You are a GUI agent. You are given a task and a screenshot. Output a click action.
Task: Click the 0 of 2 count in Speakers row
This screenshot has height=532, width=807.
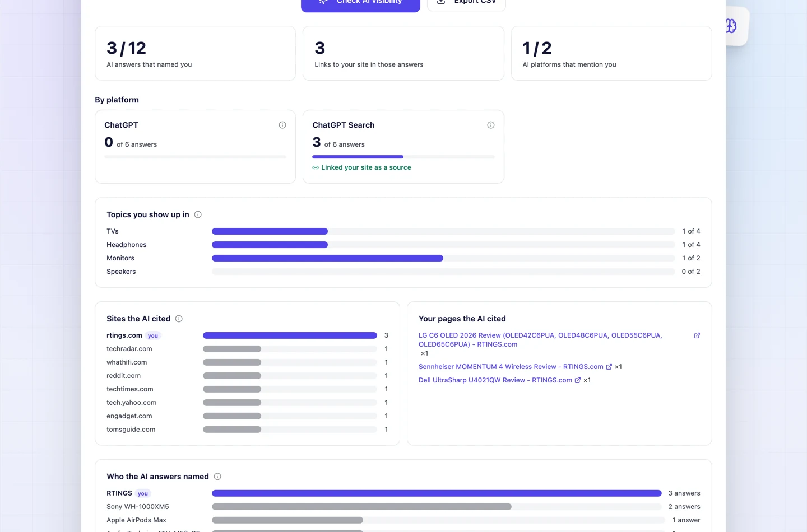(x=691, y=272)
